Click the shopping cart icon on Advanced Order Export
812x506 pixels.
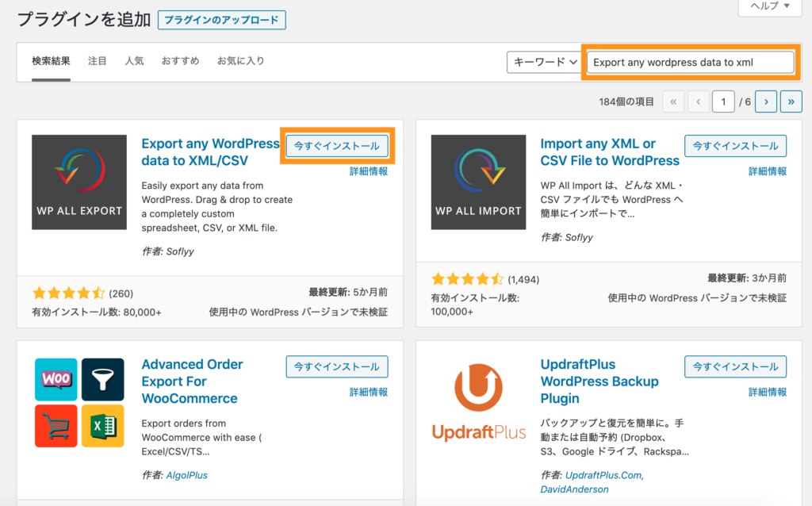56,426
